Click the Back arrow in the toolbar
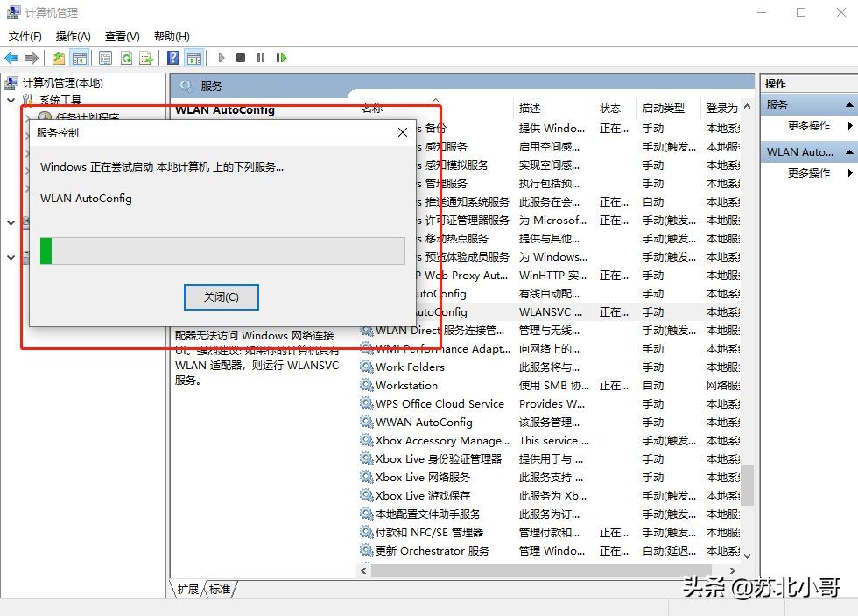The width and height of the screenshot is (858, 616). 11,58
